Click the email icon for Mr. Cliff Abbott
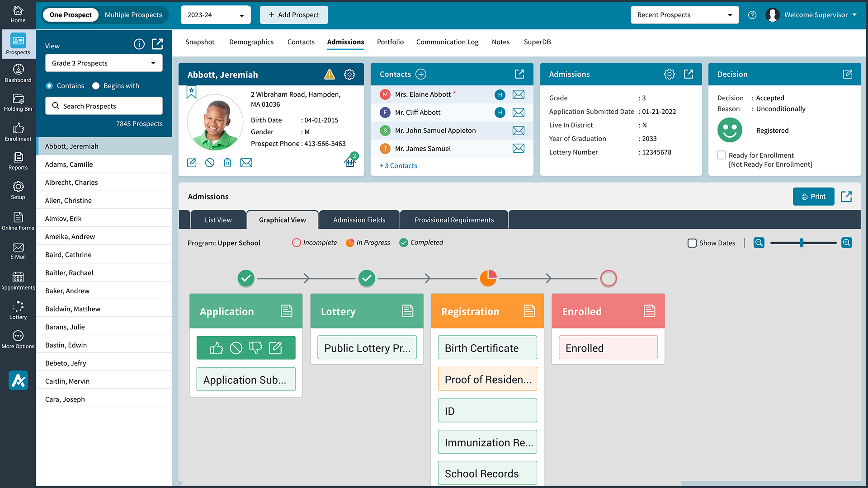The width and height of the screenshot is (868, 488). pyautogui.click(x=518, y=113)
